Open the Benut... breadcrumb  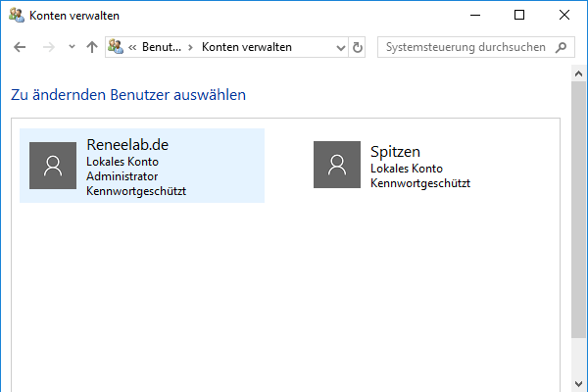click(x=162, y=47)
